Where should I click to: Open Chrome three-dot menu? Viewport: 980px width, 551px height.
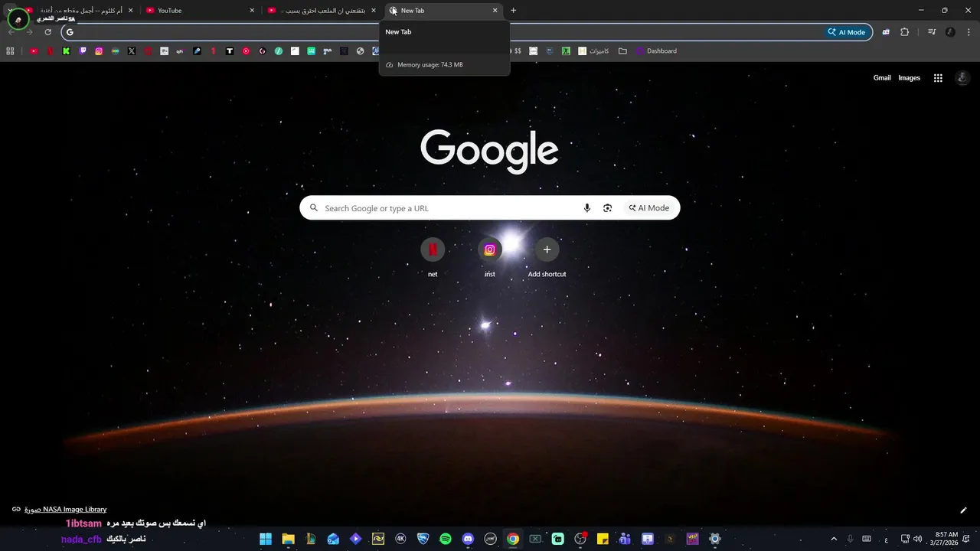[x=969, y=32]
